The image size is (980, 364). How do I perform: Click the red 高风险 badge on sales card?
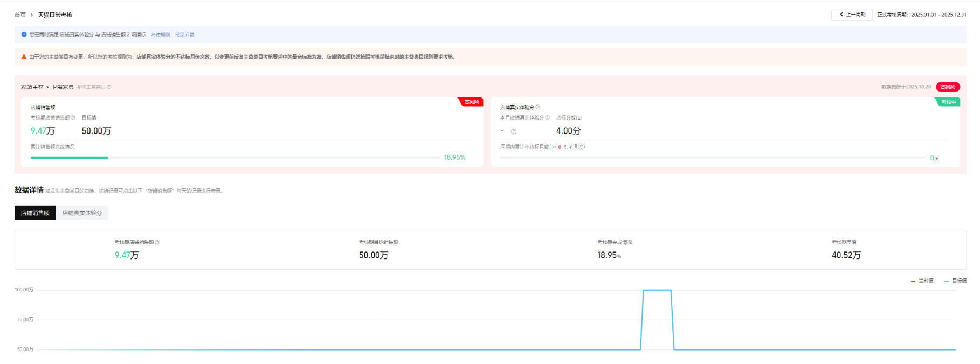pos(471,102)
